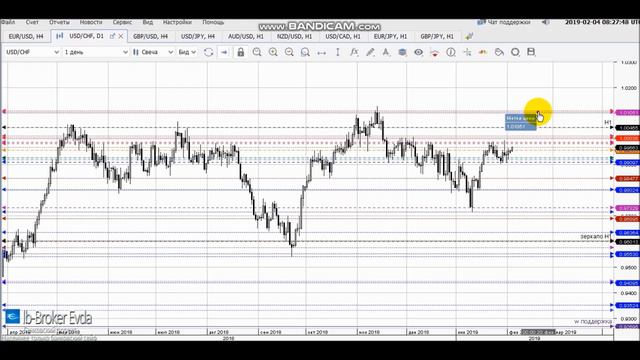
Task: Switch to the AUD/USD, H1 tab
Action: tap(246, 36)
